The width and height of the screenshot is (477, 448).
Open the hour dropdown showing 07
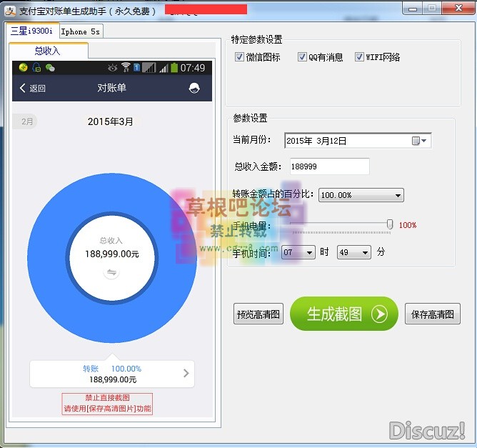click(309, 253)
